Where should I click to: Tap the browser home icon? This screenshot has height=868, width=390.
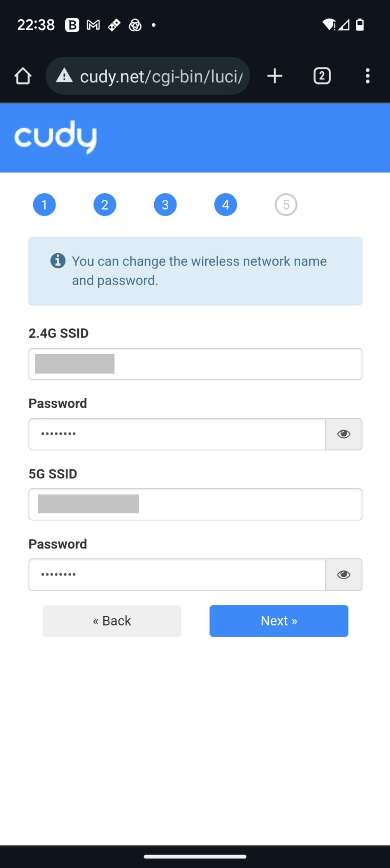click(x=23, y=76)
